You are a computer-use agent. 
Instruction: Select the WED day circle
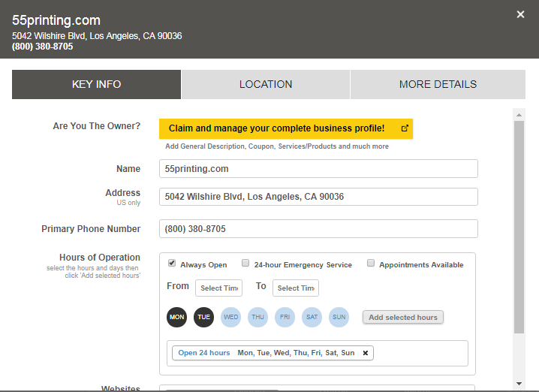pyautogui.click(x=231, y=317)
